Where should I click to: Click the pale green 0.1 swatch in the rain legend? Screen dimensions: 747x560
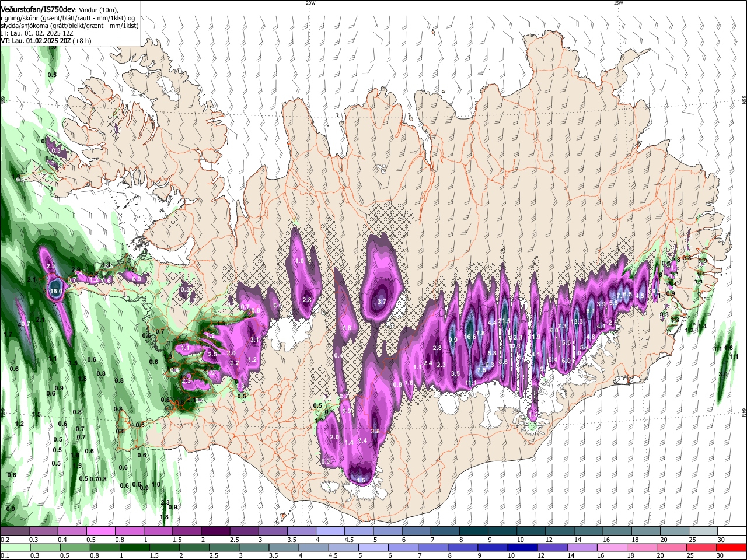coord(15,547)
